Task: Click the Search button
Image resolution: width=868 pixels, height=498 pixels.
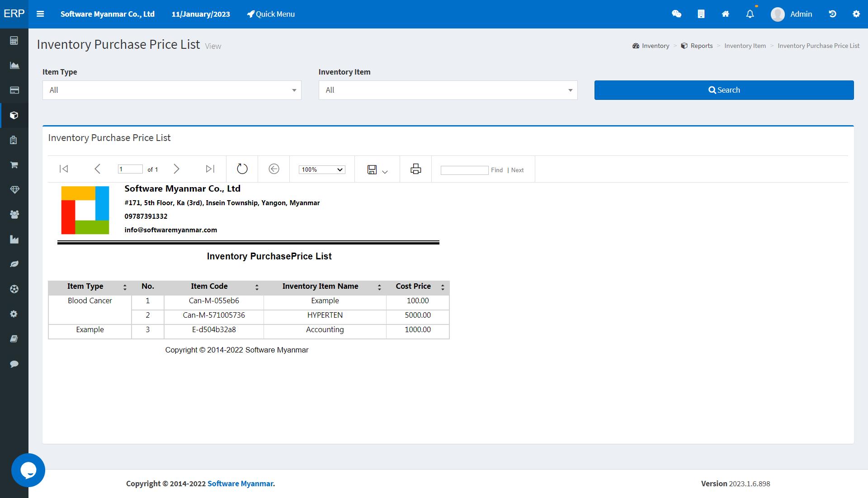Action: tap(724, 90)
